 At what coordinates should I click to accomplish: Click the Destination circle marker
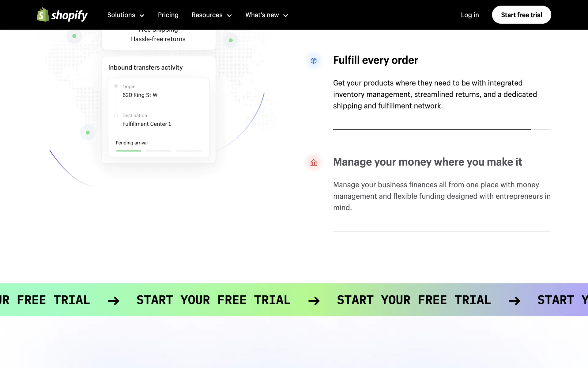[x=116, y=115]
